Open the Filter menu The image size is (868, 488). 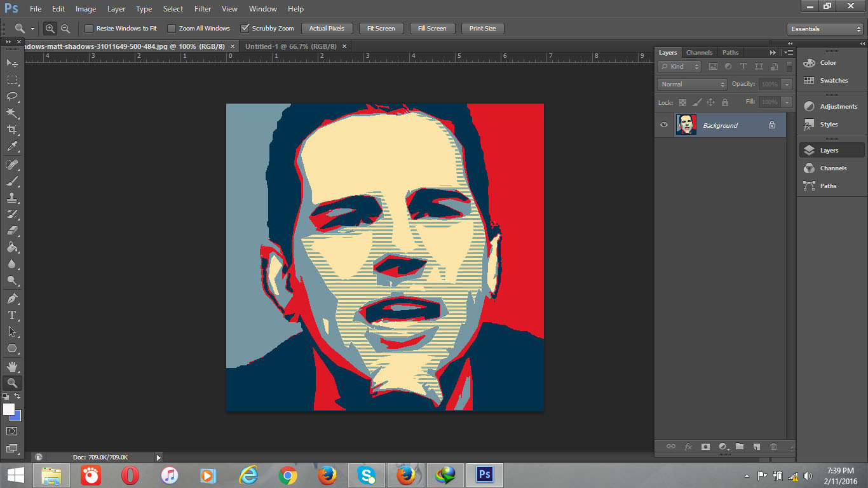(x=203, y=9)
